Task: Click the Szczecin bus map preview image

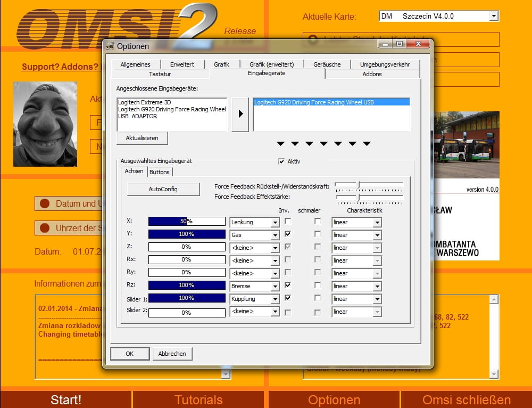Action: tap(467, 144)
